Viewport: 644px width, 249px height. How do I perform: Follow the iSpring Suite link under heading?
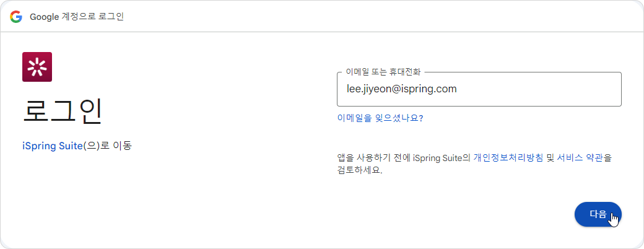(x=52, y=147)
